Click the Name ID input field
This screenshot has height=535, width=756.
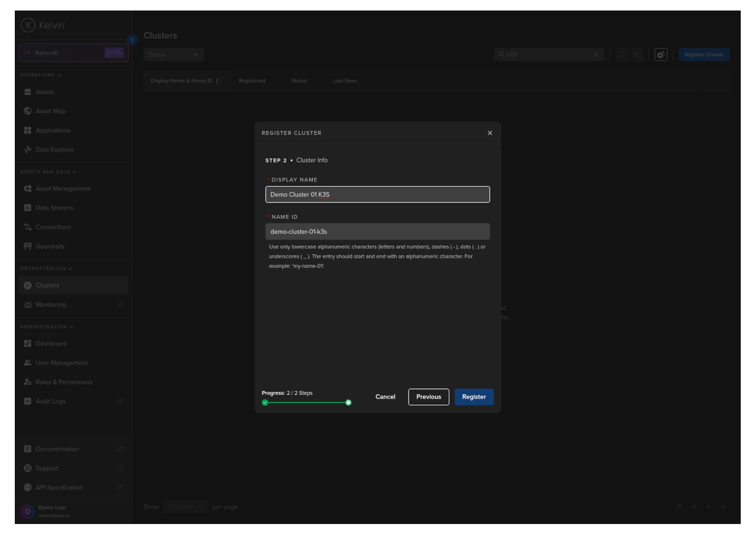click(377, 232)
